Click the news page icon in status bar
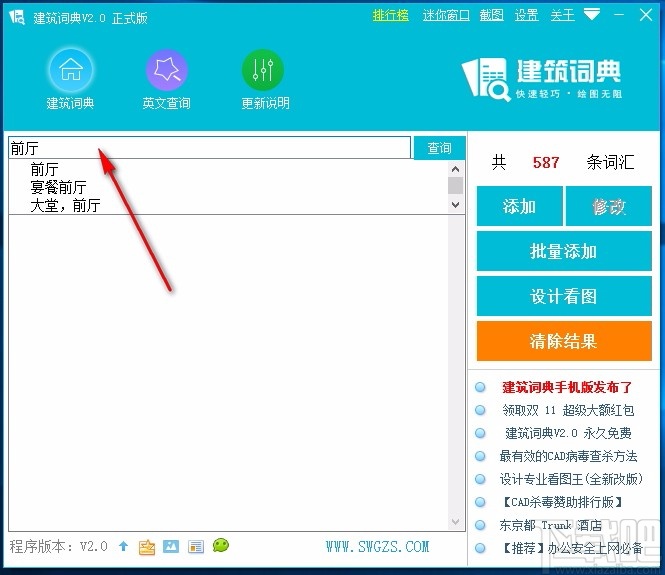Viewport: 665px width, 575px height. click(x=196, y=547)
